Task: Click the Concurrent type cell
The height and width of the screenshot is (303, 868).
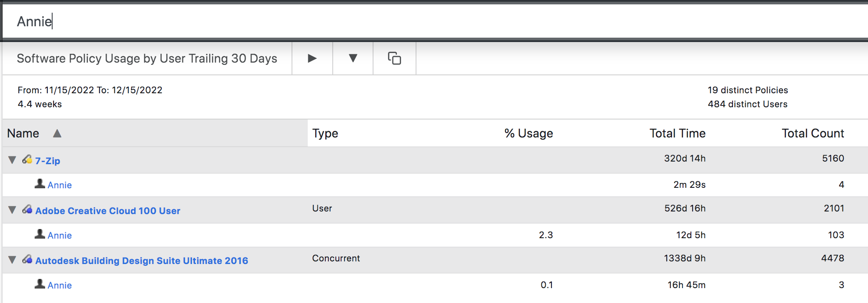Action: click(x=336, y=258)
